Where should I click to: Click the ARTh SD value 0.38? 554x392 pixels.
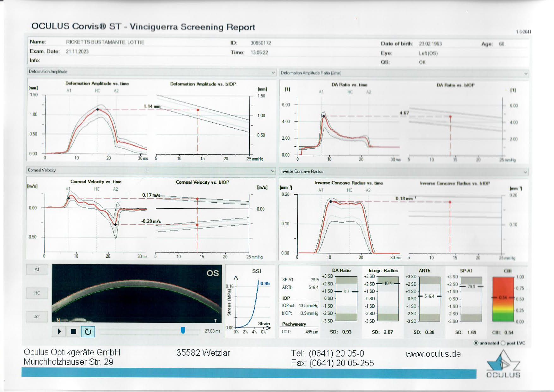point(429,332)
